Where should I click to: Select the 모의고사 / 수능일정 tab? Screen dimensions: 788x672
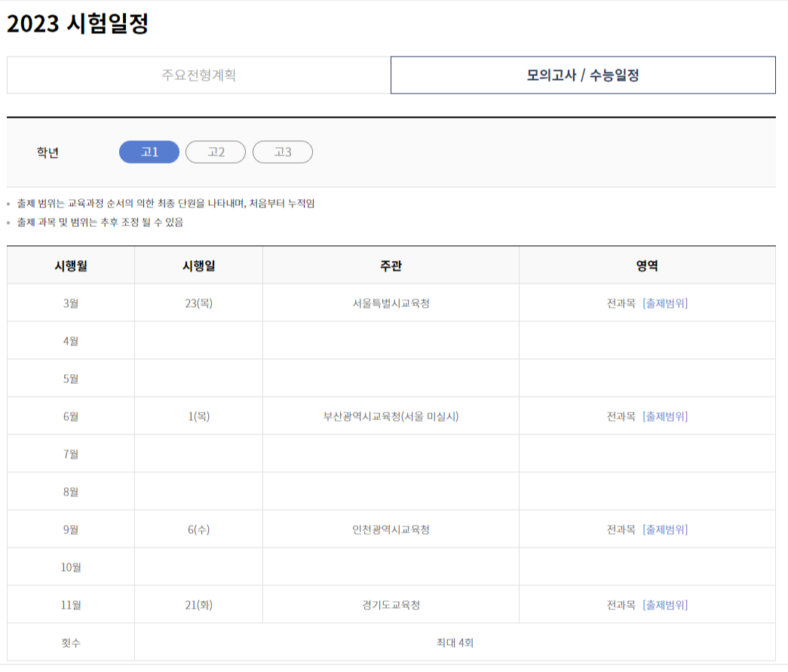583,75
